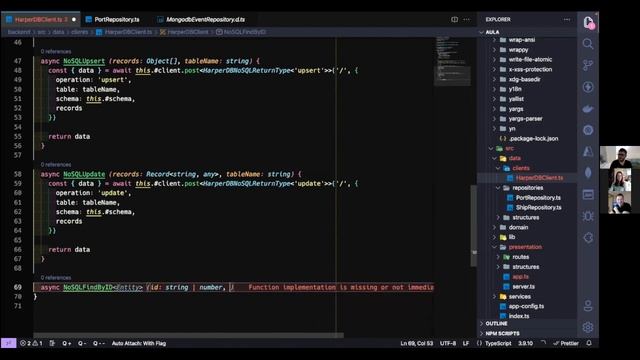Open the Source Control view icon

point(588,65)
